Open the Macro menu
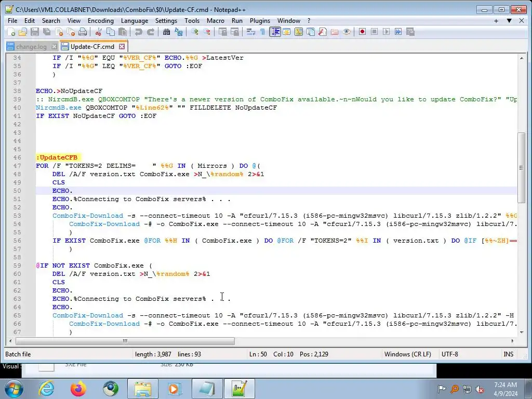 click(216, 21)
